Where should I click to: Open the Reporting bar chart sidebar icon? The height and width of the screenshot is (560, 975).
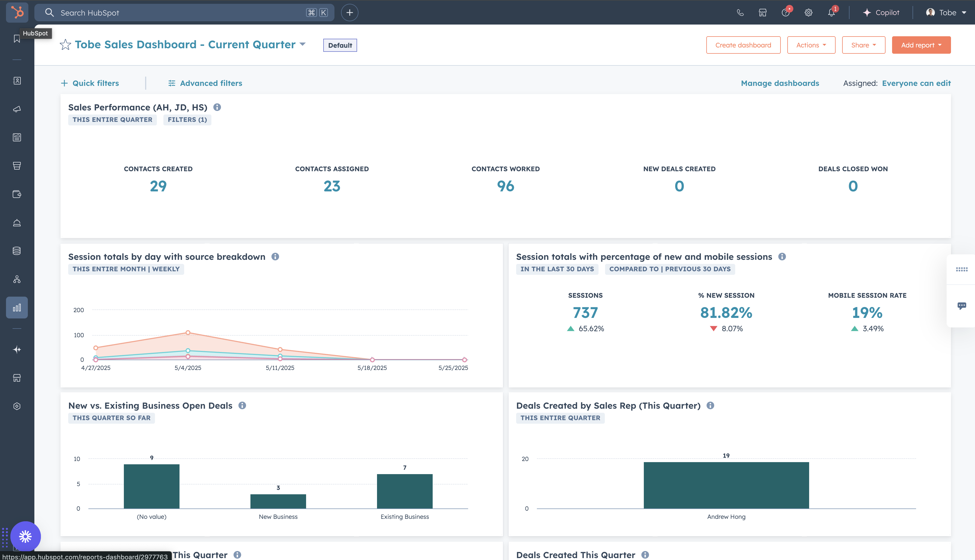point(17,308)
